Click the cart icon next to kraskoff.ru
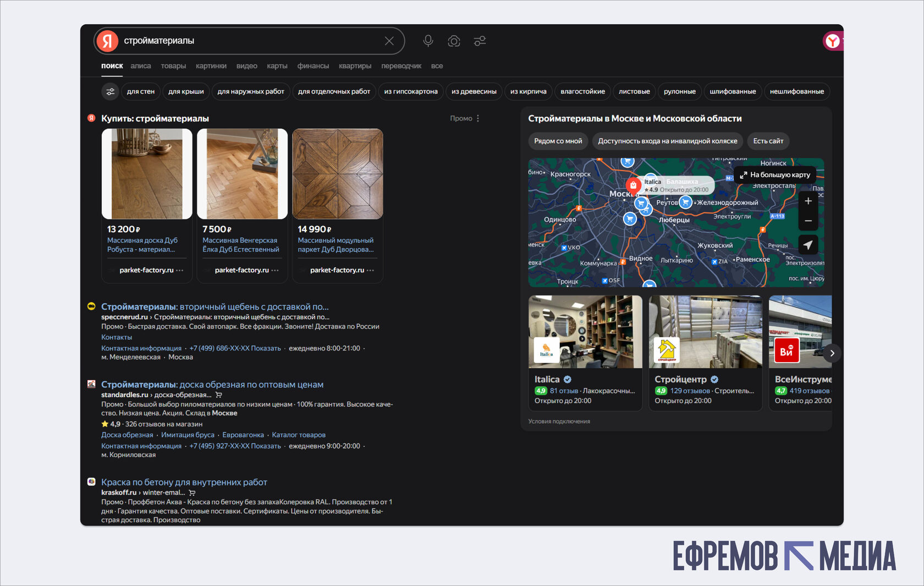 [192, 492]
